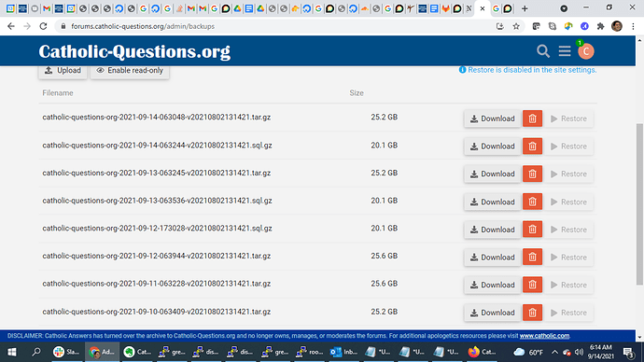Image resolution: width=644 pixels, height=362 pixels.
Task: Switch to the Firefox taskbar window
Action: 483,352
